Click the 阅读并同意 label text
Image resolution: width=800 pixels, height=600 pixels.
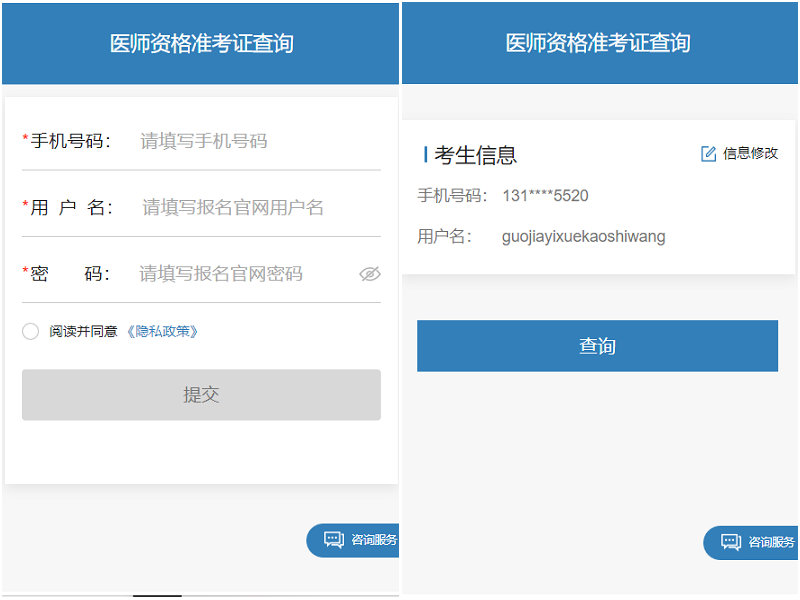(83, 331)
